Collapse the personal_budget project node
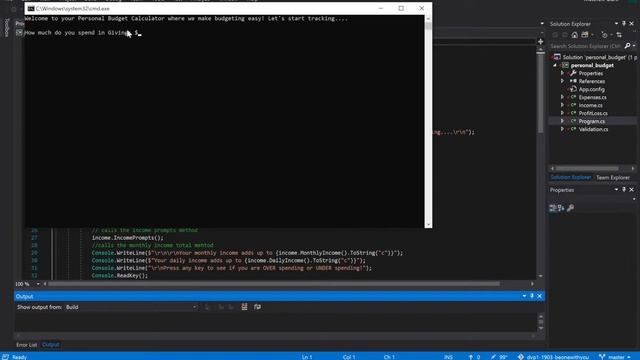 (555, 65)
